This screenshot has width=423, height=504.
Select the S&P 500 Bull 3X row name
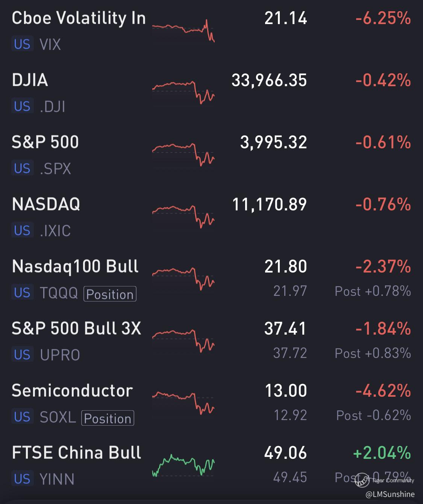76,329
